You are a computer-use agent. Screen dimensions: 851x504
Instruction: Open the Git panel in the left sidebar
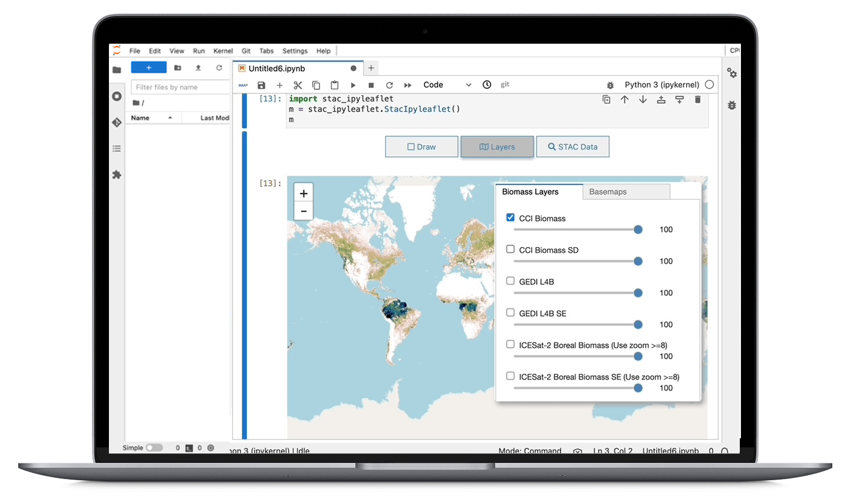117,122
